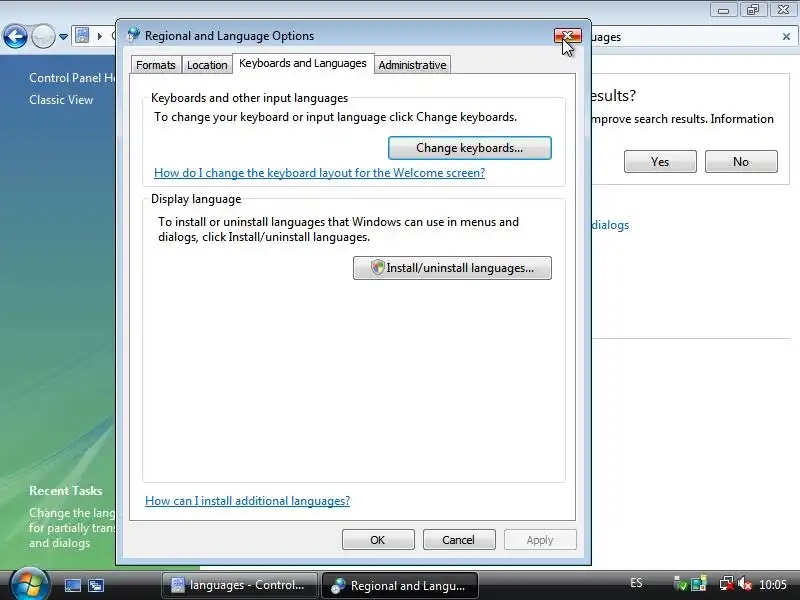Click the Show Desktop quick launch icon
Viewport: 800px width, 600px height.
(72, 585)
